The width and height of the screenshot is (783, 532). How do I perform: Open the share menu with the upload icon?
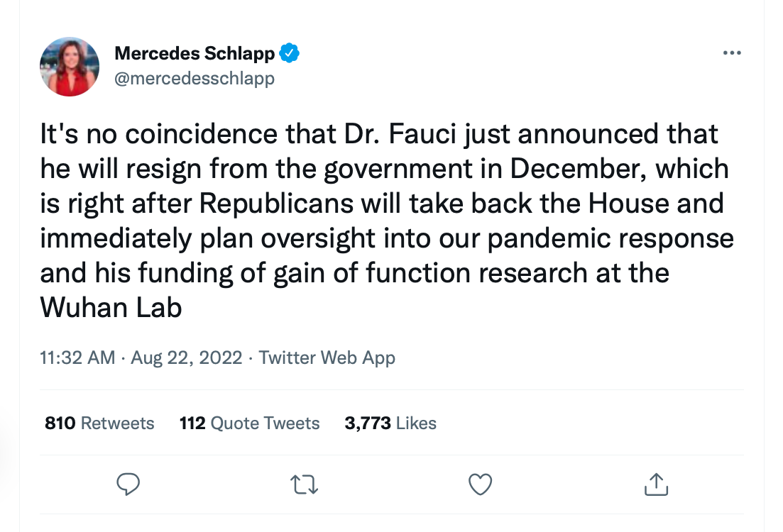(656, 484)
